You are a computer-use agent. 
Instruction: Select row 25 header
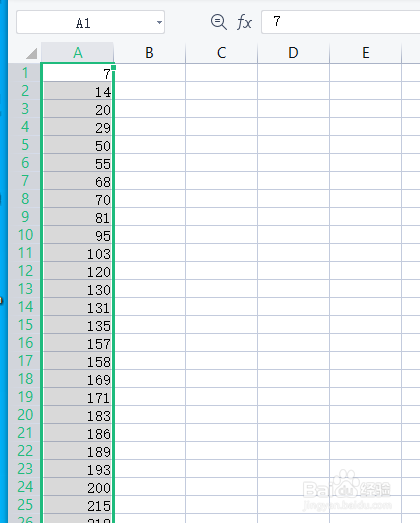[x=25, y=505]
